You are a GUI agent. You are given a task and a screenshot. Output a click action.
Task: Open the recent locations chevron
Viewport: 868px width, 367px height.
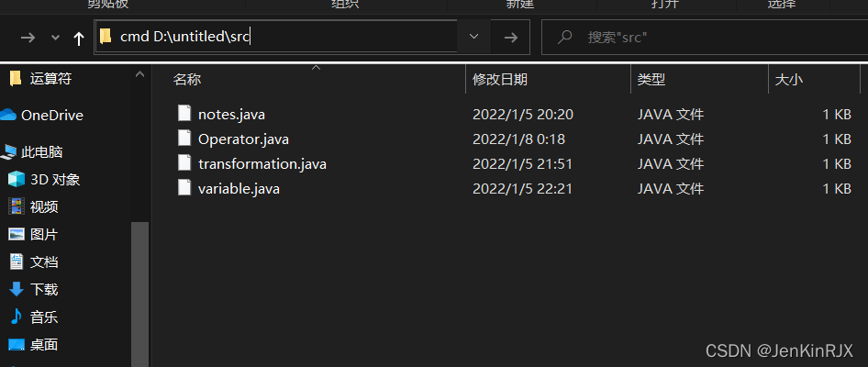point(55,38)
